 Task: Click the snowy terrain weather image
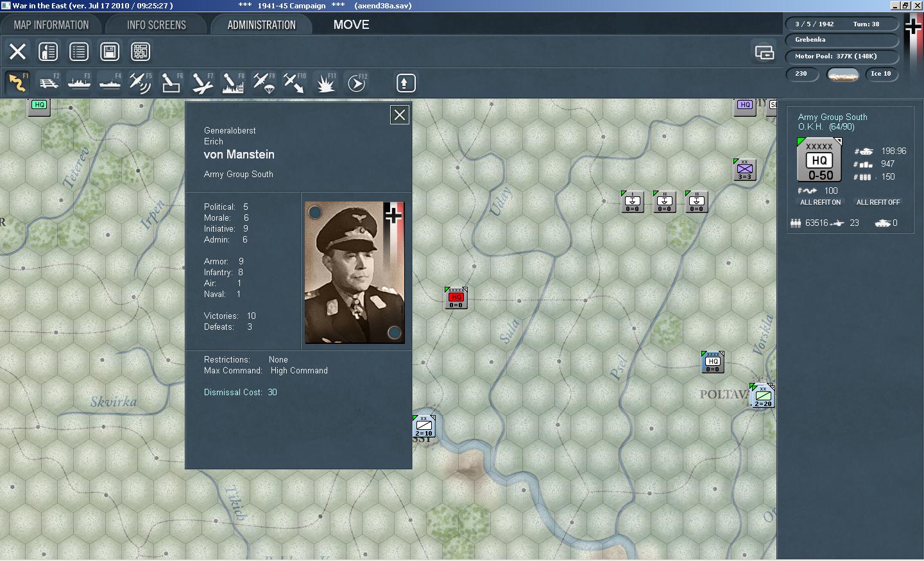tap(843, 74)
